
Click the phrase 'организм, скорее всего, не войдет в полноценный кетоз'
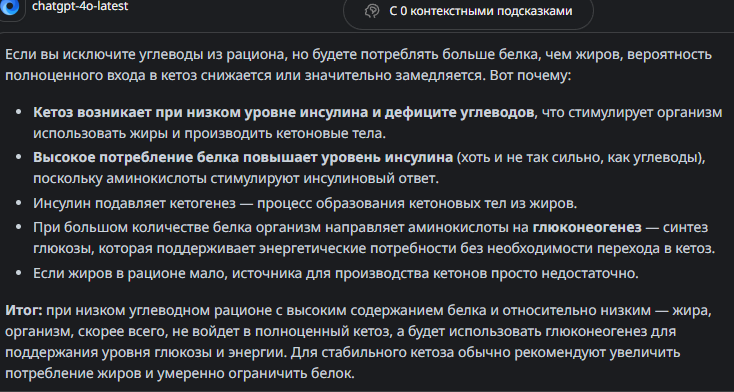(x=198, y=332)
